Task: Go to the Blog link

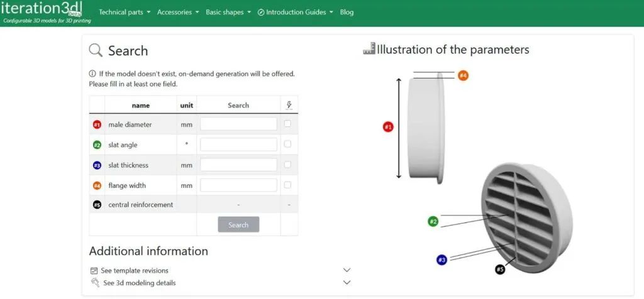Action: point(347,12)
